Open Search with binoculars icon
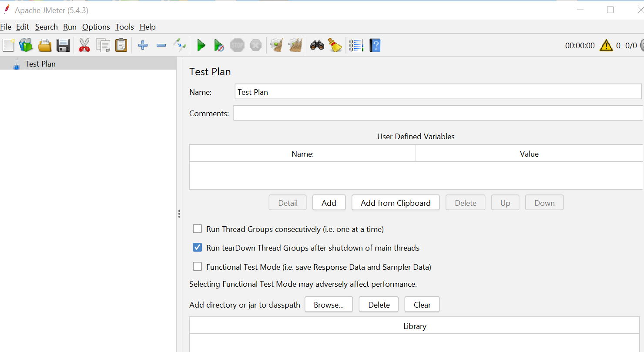Viewport: 644px width, 352px height. pos(317,45)
